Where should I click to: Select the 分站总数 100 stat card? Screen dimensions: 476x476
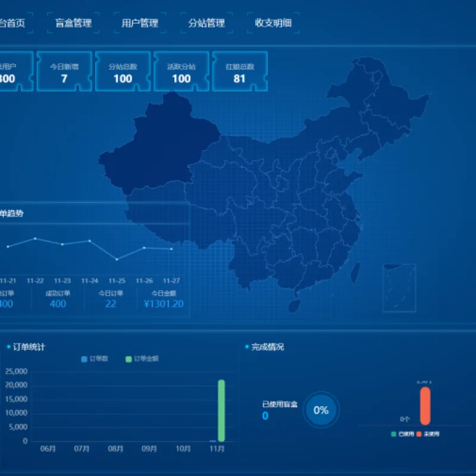tap(123, 71)
